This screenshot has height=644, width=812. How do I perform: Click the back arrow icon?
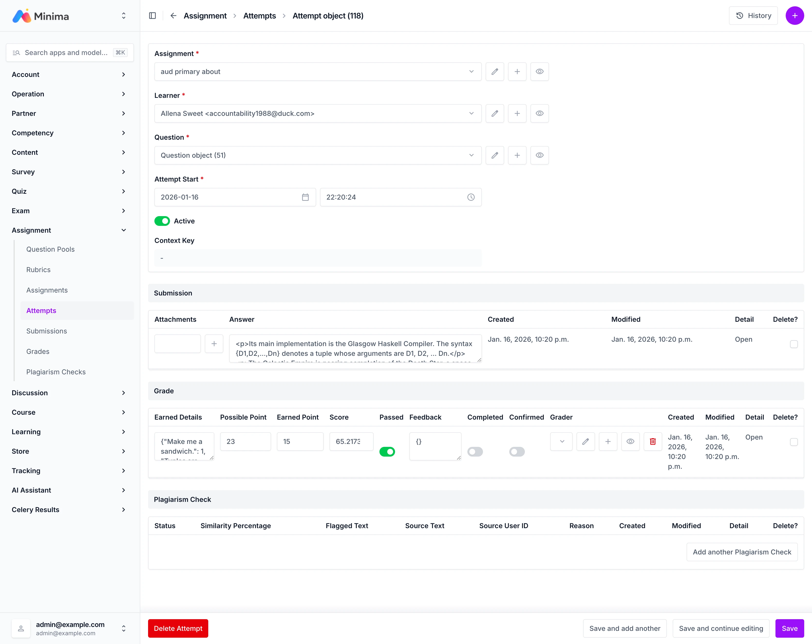[x=173, y=16]
